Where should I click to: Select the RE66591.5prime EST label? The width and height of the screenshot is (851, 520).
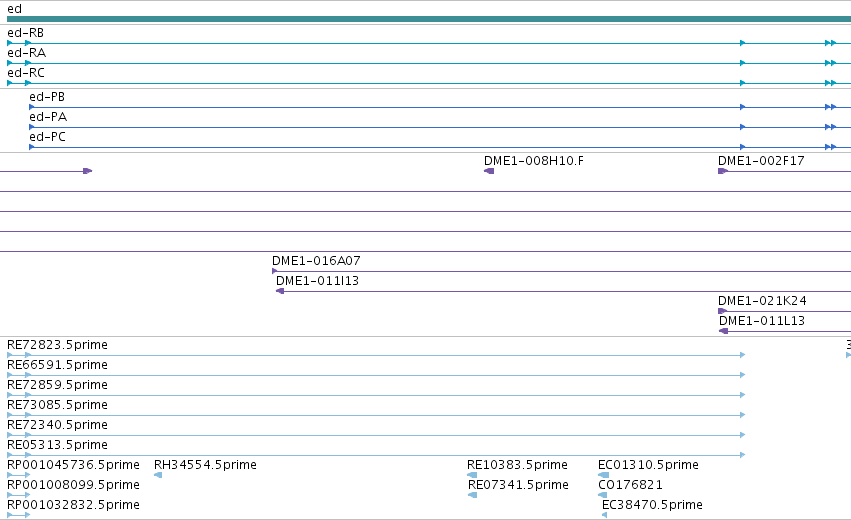pos(58,365)
